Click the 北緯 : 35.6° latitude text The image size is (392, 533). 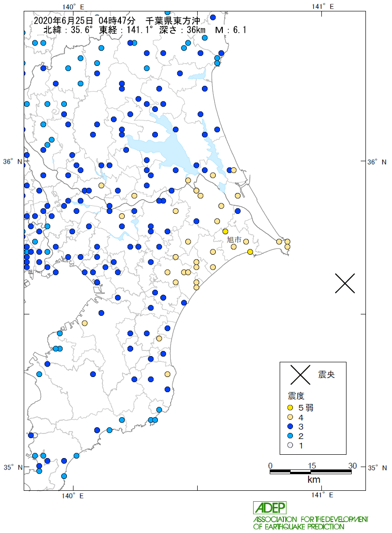[68, 30]
